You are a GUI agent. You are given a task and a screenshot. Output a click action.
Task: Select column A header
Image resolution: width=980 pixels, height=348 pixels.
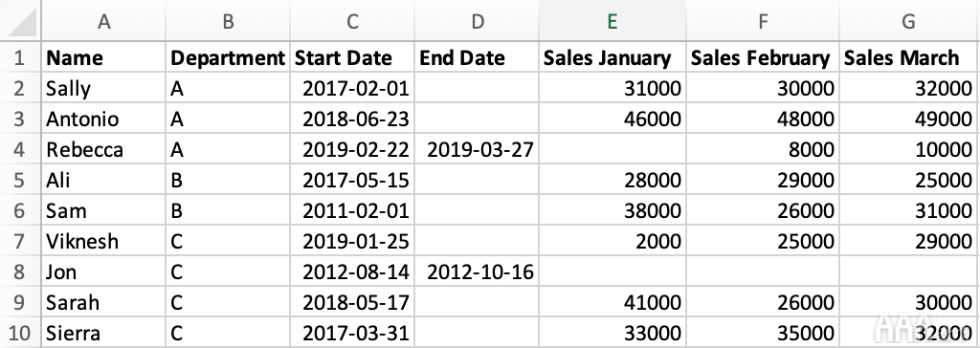coord(103,21)
